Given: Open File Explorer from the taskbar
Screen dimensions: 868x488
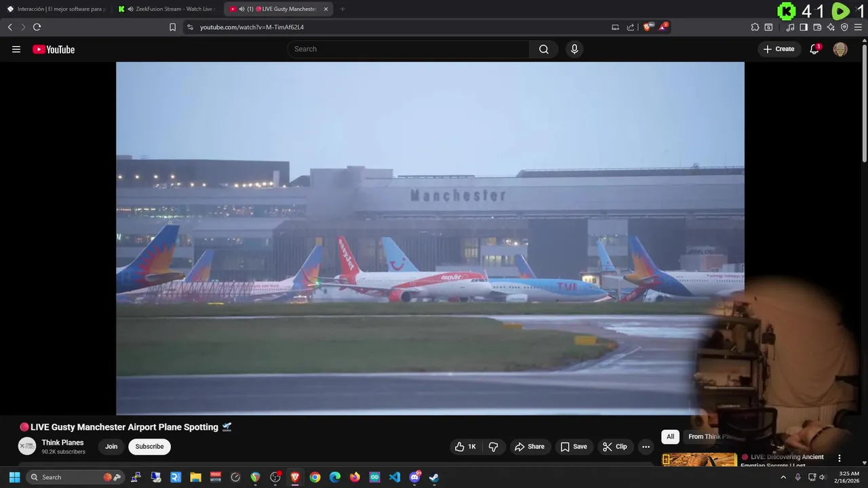Looking at the screenshot, I should point(195,477).
